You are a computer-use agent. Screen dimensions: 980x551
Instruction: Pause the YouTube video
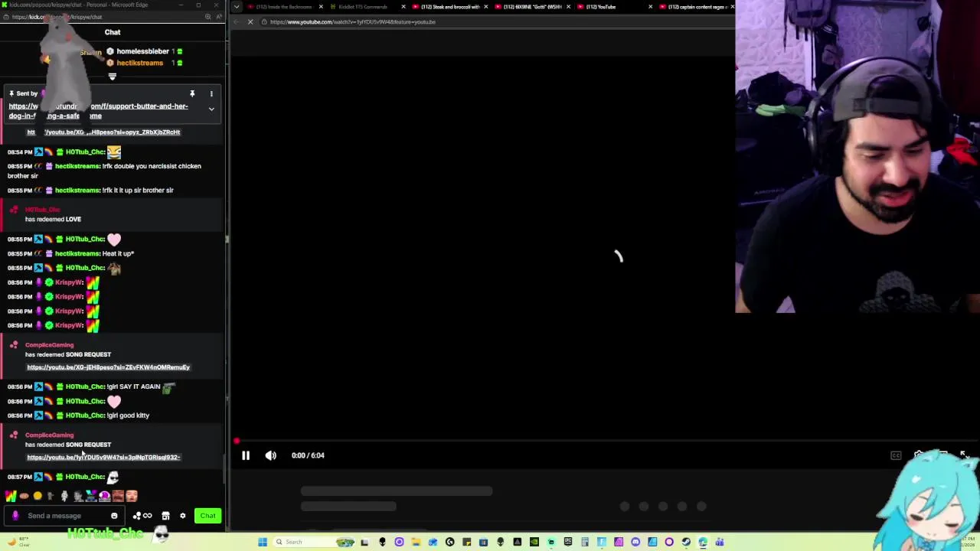[246, 455]
